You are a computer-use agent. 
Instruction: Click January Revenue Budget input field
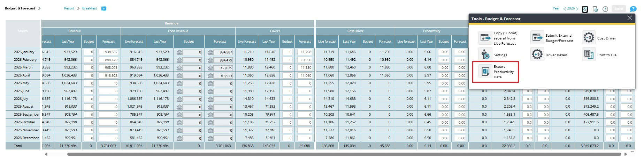(89, 52)
